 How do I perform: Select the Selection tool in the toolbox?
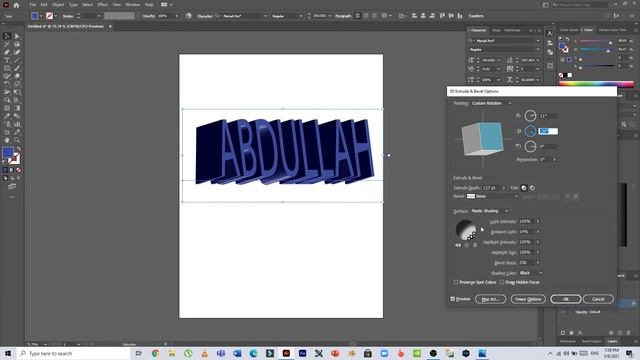(x=7, y=36)
